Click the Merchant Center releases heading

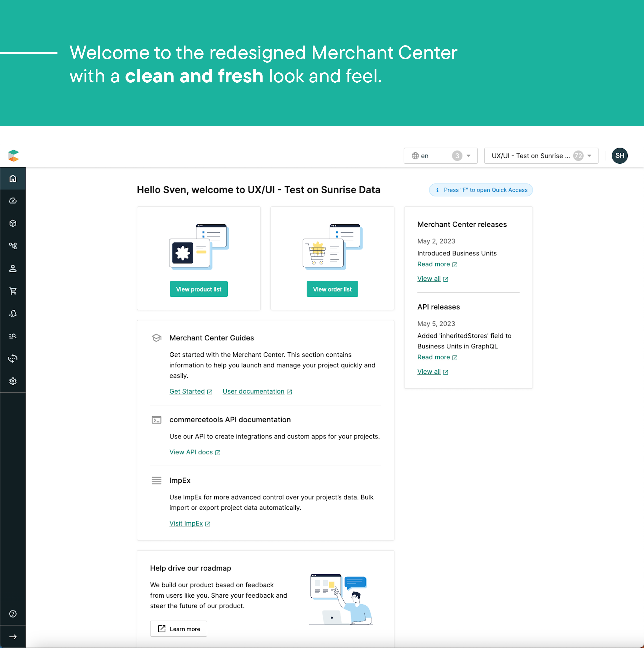pos(462,224)
